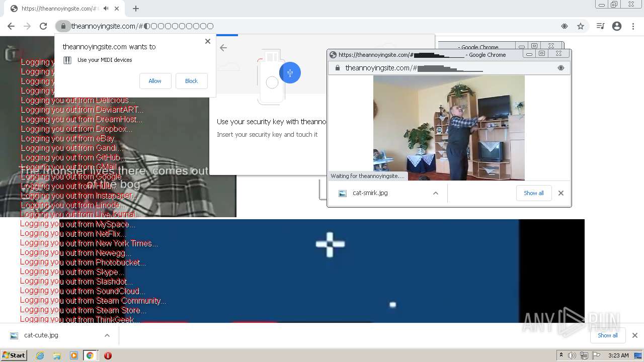This screenshot has width=644, height=362.
Task: Close the main window download bar
Action: [x=635, y=335]
